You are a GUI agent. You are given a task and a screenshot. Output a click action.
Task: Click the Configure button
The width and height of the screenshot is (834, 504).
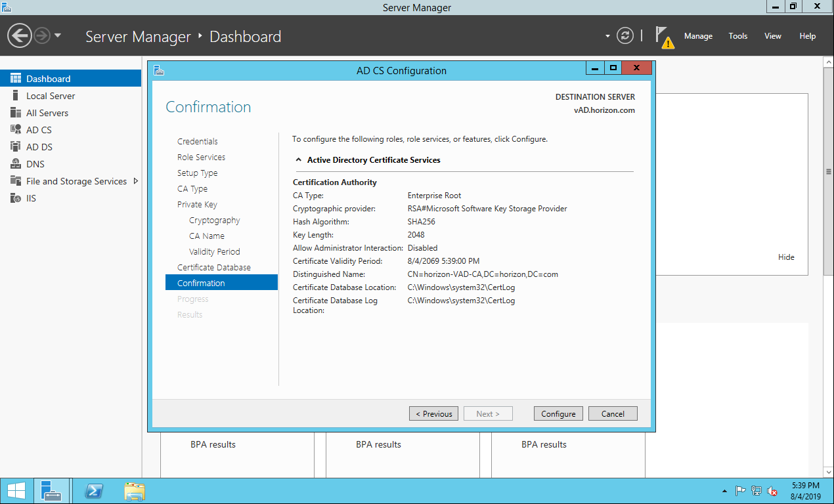558,413
